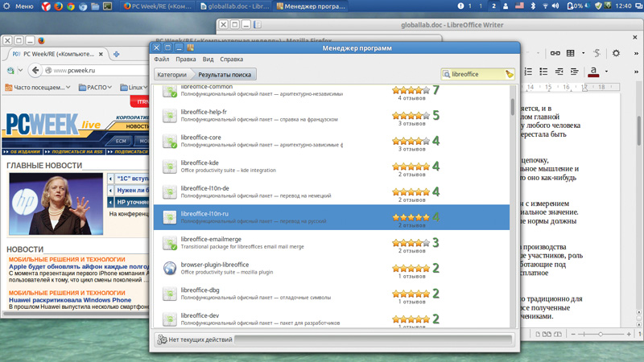The image size is (644, 362).
Task: Select the libreoffice-dbg package
Action: [x=332, y=294]
